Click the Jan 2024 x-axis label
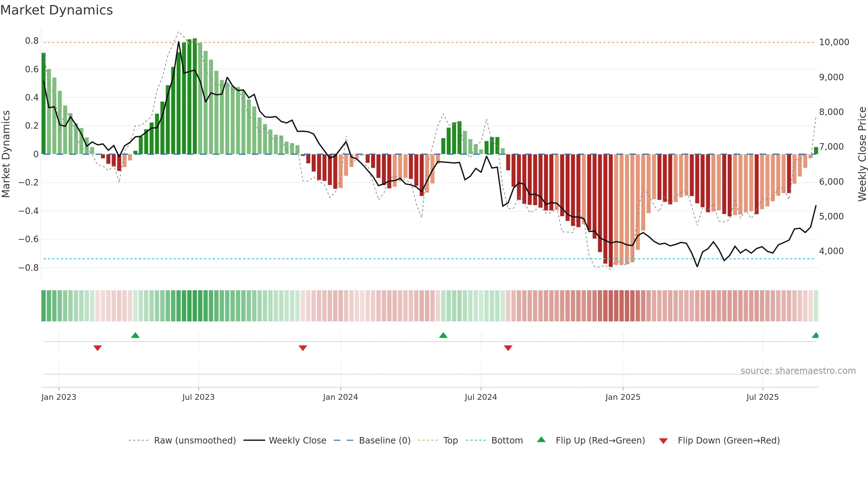Image resolution: width=868 pixels, height=488 pixels. tap(340, 397)
